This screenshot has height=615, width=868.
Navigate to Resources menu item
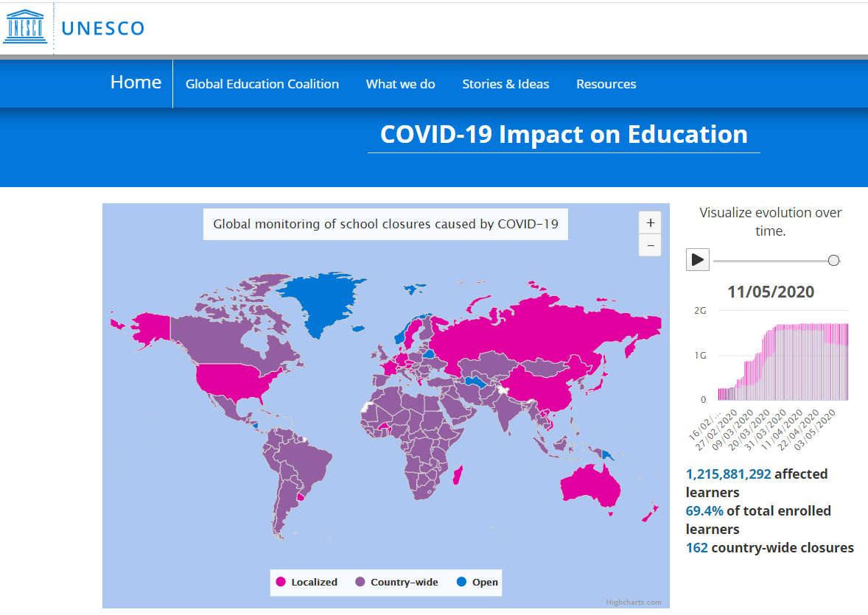[x=606, y=84]
